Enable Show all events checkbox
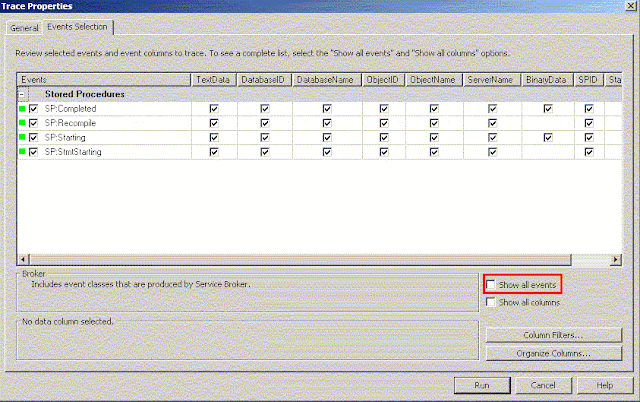640x402 pixels. tap(491, 284)
